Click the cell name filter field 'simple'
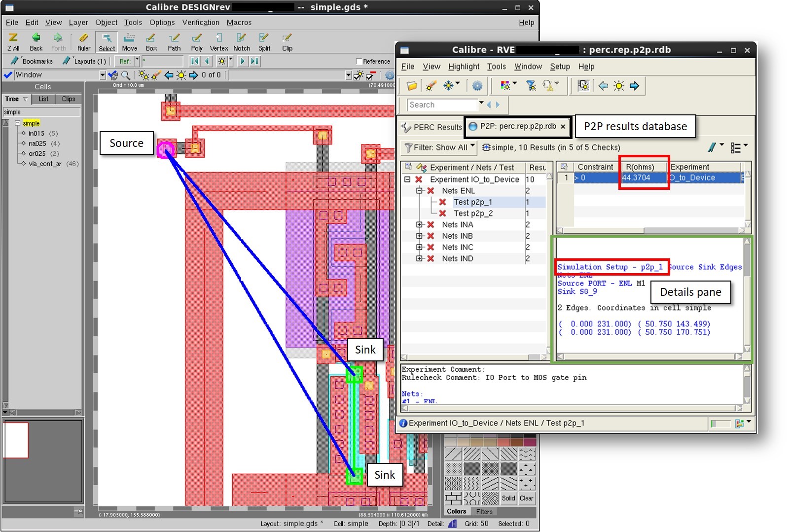 tap(41, 112)
